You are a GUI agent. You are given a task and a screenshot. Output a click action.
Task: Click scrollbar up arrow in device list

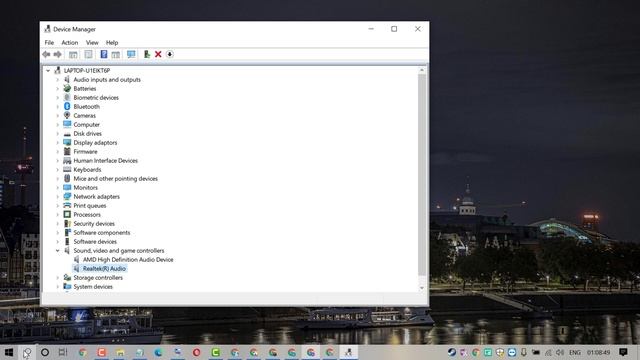(422, 70)
